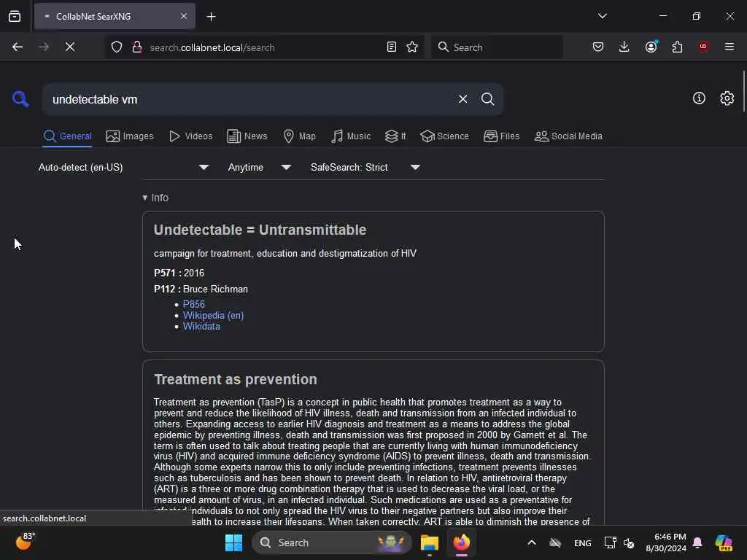The image size is (747, 560).
Task: Switch to Science search category
Action: coord(444,136)
